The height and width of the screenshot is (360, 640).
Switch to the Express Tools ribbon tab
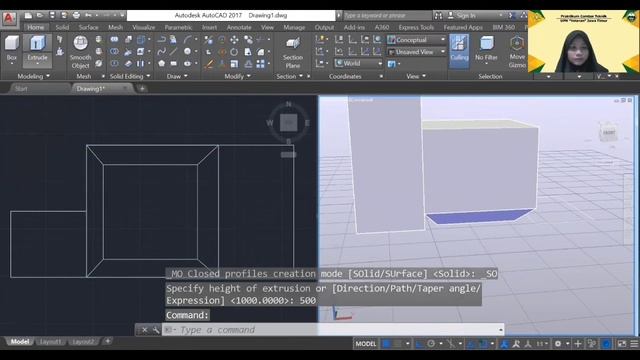pos(416,27)
